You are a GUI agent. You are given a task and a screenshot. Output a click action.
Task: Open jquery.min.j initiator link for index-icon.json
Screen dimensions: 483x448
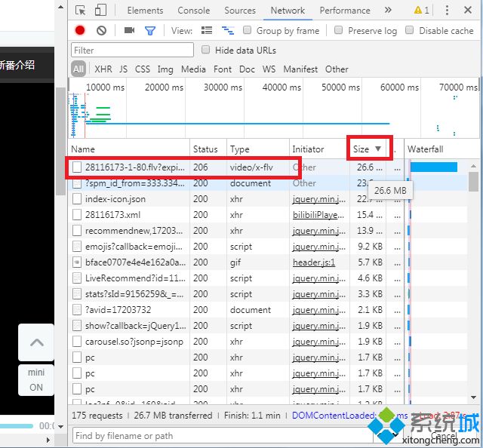point(318,199)
